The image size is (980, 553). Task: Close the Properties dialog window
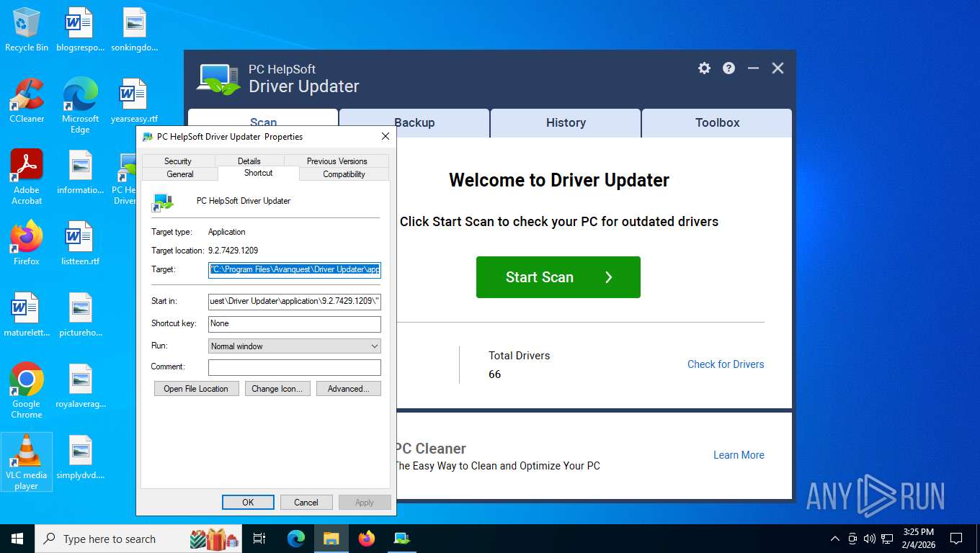click(385, 137)
